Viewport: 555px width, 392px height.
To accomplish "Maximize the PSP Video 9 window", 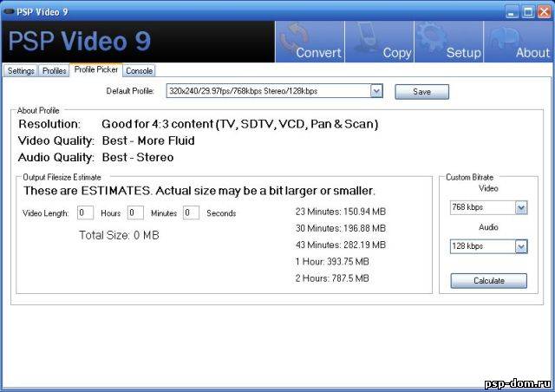I will [x=527, y=10].
